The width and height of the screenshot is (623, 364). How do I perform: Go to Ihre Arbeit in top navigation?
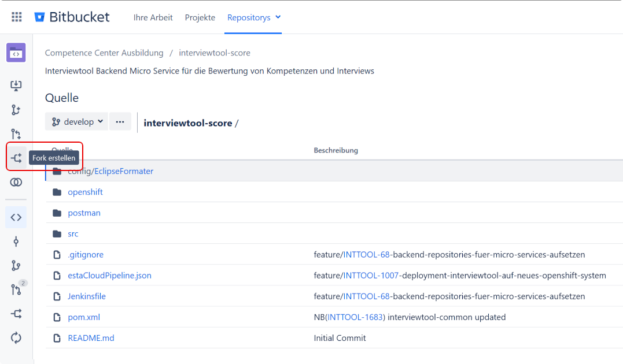click(153, 17)
